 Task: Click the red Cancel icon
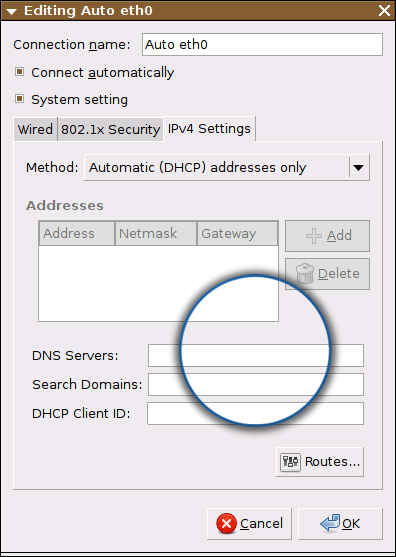tap(226, 524)
